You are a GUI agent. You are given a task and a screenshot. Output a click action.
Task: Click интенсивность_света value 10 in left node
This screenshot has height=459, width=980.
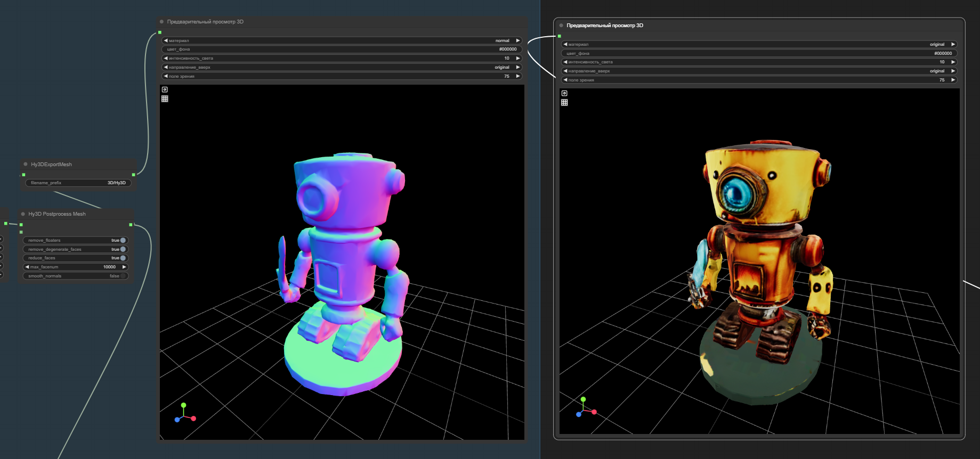pos(507,58)
